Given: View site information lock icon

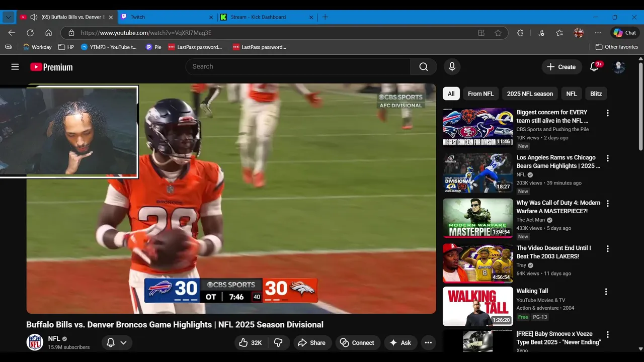Looking at the screenshot, I should 71,33.
